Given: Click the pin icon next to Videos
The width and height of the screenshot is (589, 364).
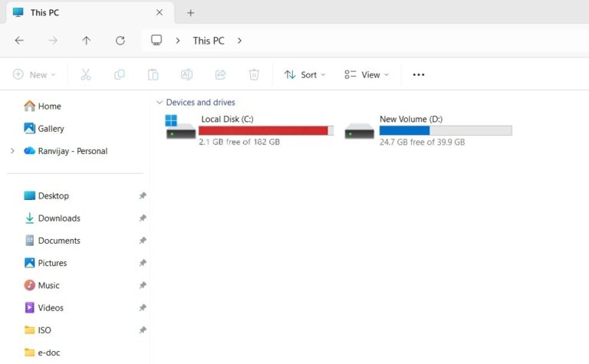Looking at the screenshot, I should (x=143, y=308).
